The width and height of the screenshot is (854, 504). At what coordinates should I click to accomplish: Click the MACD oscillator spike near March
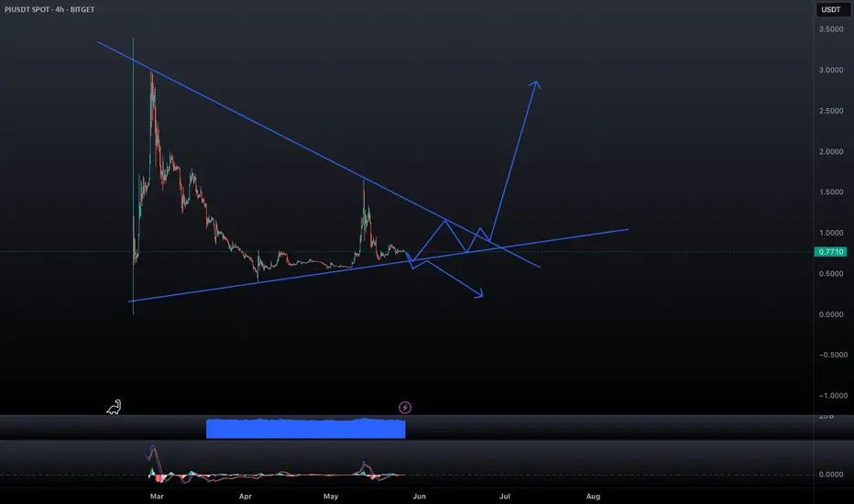(154, 463)
